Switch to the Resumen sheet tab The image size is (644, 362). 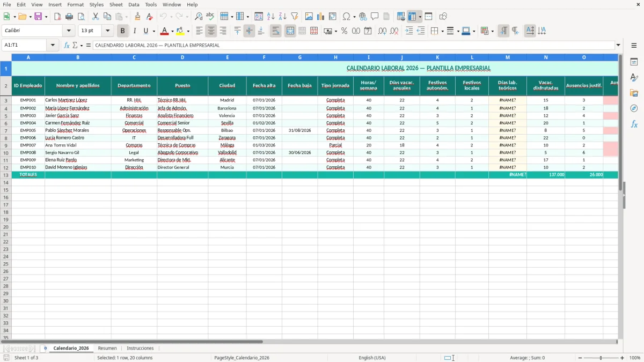pyautogui.click(x=107, y=348)
